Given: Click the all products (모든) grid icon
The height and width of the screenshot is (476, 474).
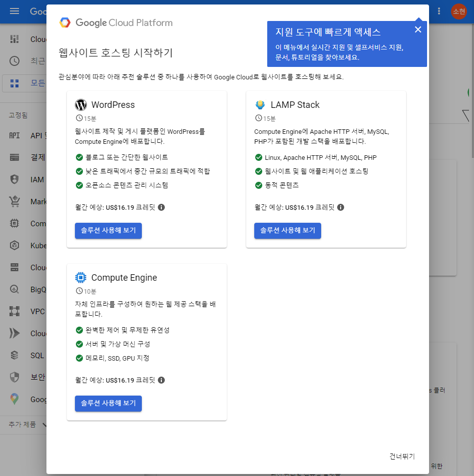Looking at the screenshot, I should 14,83.
